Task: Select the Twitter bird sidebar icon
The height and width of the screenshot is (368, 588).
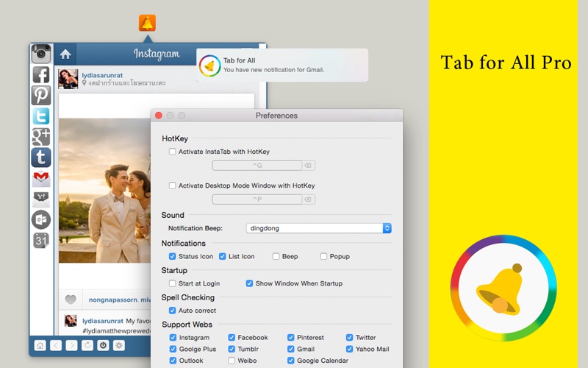Action: tap(41, 116)
